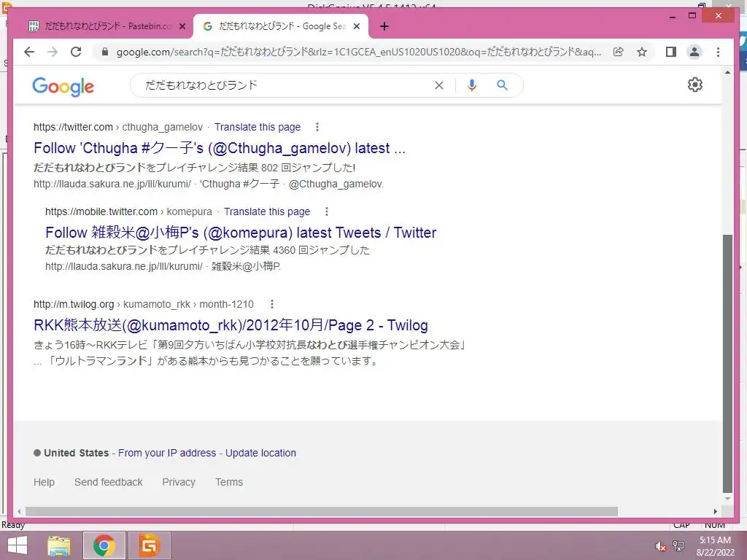Go back using browser back arrow

29,52
